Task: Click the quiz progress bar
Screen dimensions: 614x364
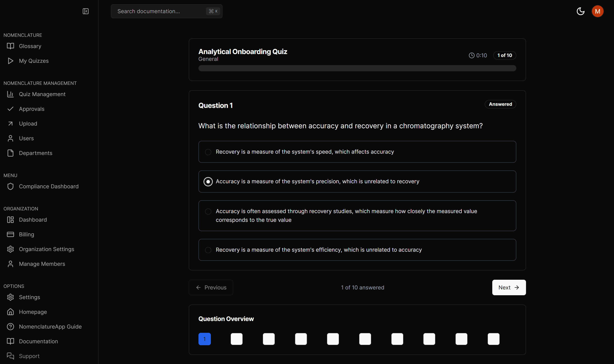Action: [x=357, y=68]
